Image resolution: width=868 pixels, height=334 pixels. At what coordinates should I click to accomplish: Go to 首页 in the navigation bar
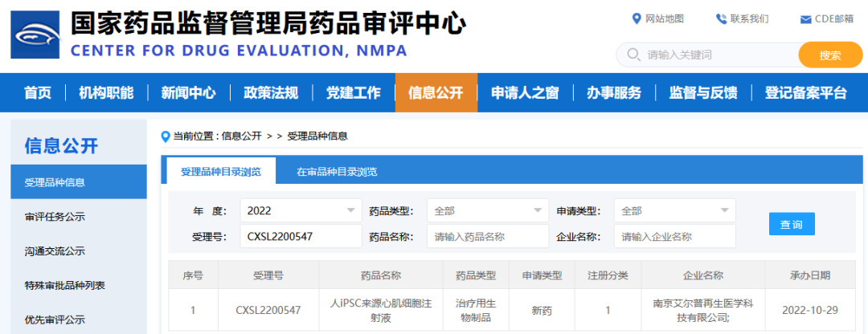tap(38, 92)
